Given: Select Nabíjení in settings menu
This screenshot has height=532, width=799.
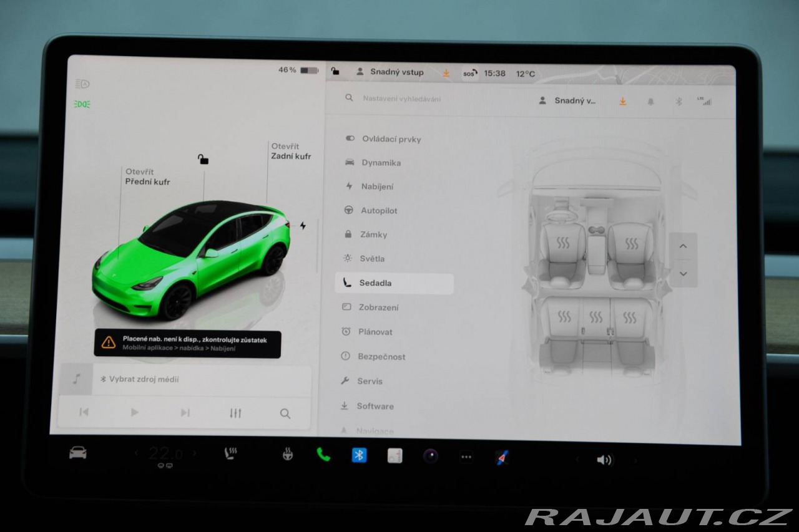Looking at the screenshot, I should pyautogui.click(x=377, y=186).
